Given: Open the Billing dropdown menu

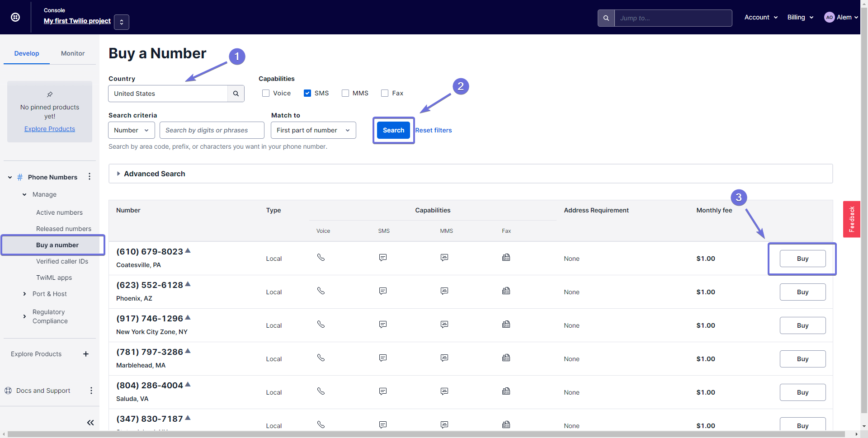Looking at the screenshot, I should 800,17.
